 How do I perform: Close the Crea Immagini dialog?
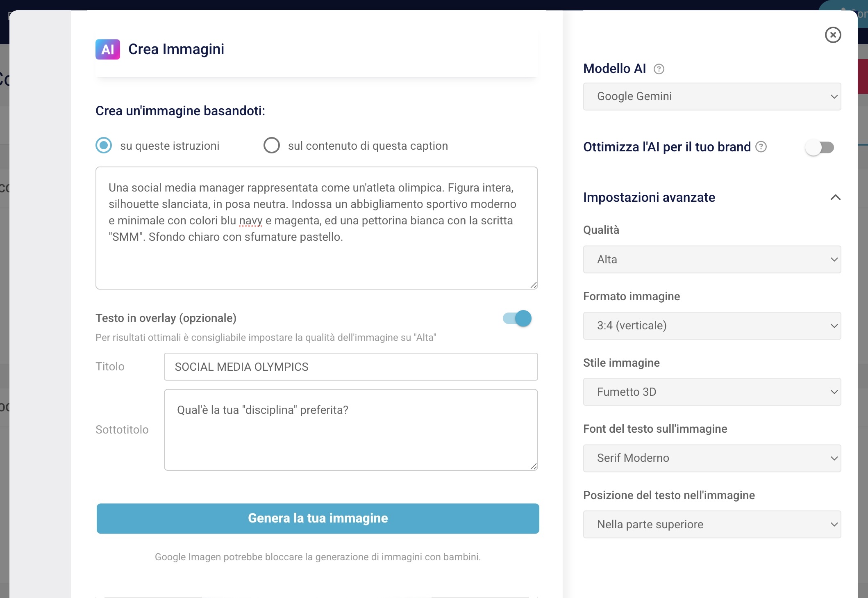pos(833,35)
